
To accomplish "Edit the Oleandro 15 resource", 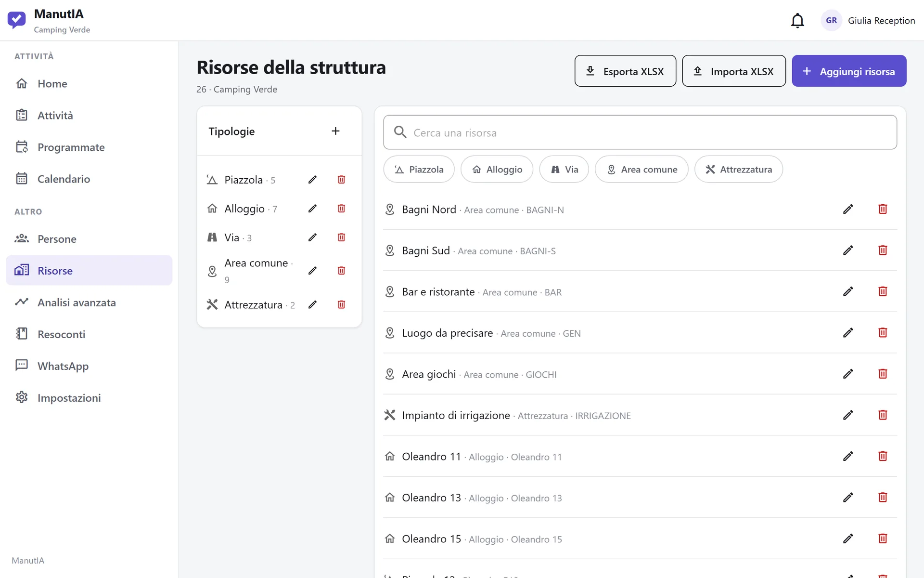I will pyautogui.click(x=848, y=539).
